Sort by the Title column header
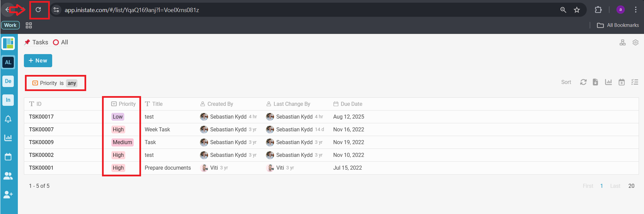Viewport: 644px width, 214px height. pos(154,104)
